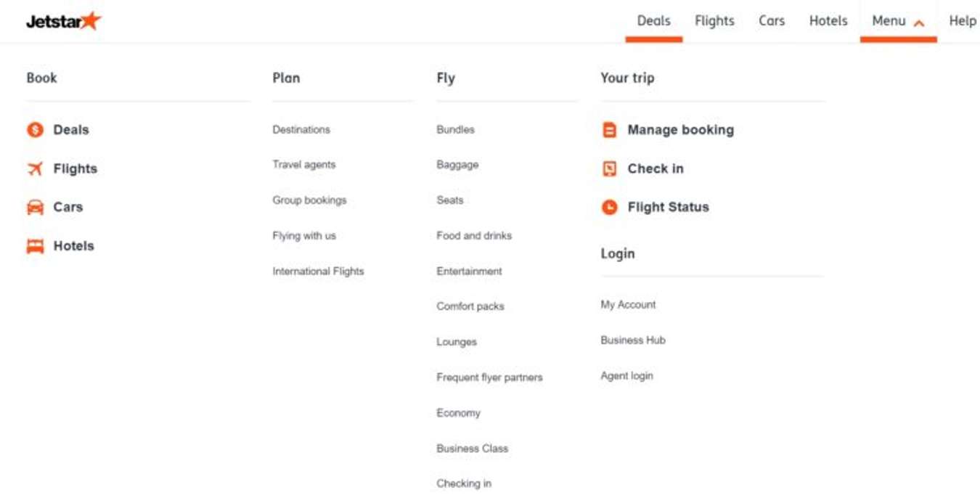Switch to the Deals tab
The height and width of the screenshot is (498, 980).
[653, 20]
